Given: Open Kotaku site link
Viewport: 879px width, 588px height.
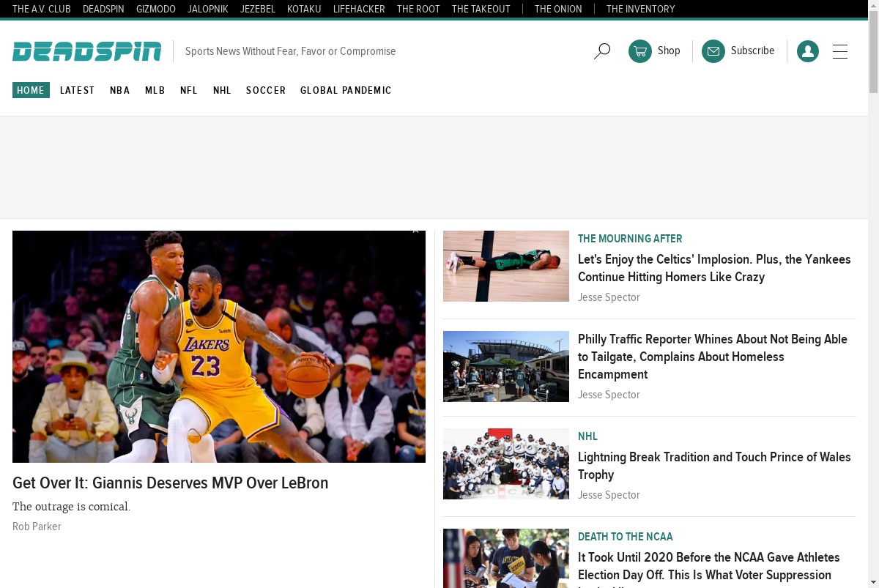Looking at the screenshot, I should click(x=304, y=10).
